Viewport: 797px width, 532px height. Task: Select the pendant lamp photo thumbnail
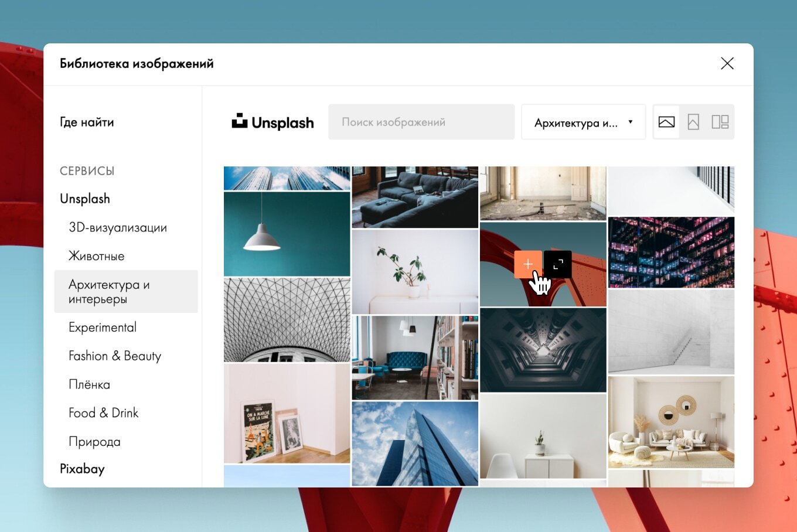pos(287,234)
